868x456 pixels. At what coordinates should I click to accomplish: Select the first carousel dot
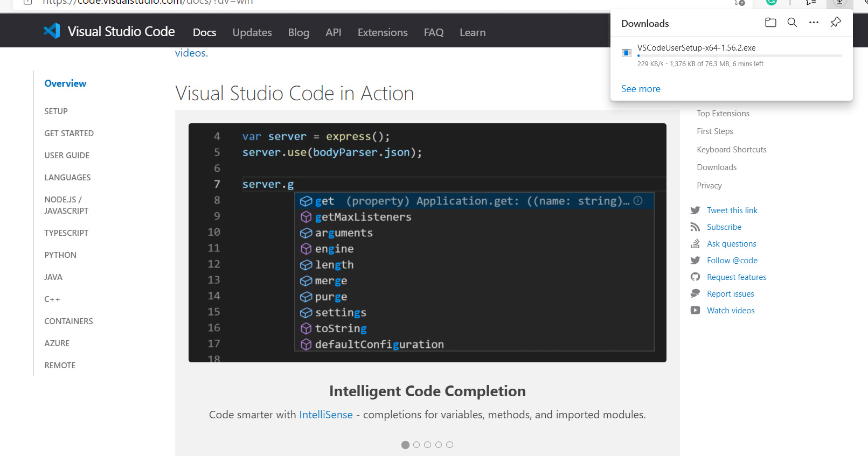pyautogui.click(x=405, y=445)
